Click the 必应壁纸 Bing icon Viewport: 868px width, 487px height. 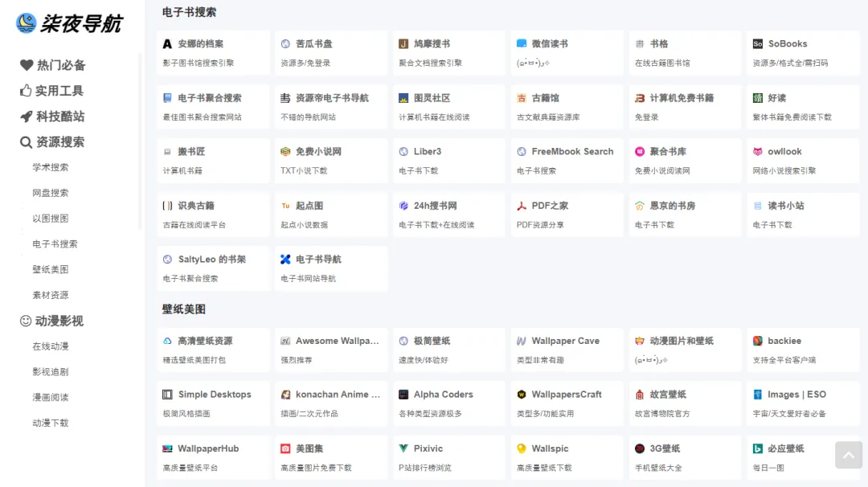click(758, 448)
